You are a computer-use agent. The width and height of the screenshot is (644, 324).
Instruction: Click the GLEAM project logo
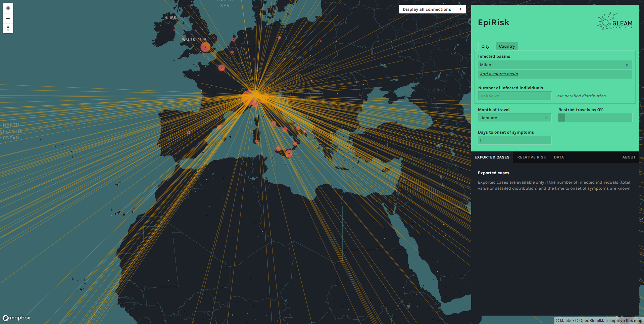[615, 21]
